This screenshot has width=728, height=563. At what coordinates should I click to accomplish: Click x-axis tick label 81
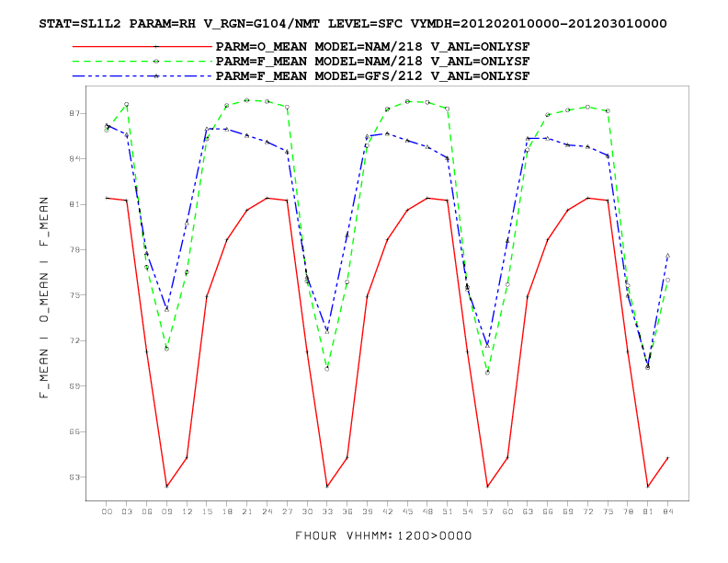coord(648,511)
